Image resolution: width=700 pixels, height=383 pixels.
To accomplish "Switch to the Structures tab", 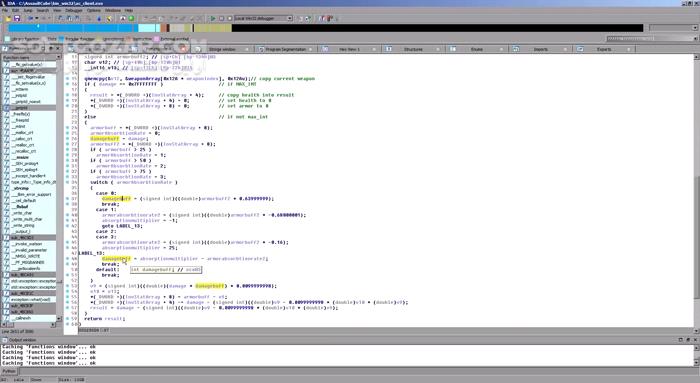I will 413,49.
